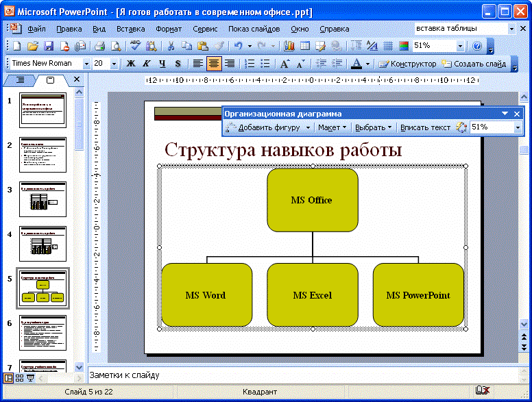Select the MS Word diagram box
The height and width of the screenshot is (402, 532).
[206, 295]
